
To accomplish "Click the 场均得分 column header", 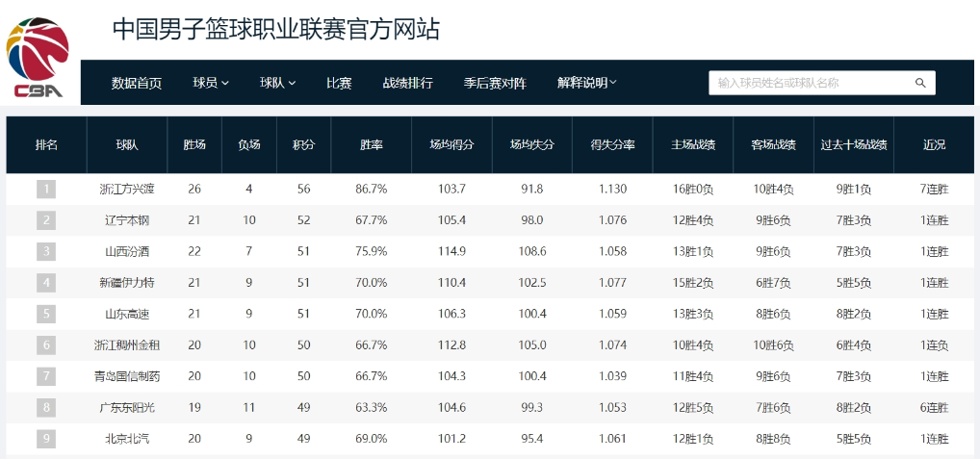I will (x=451, y=145).
